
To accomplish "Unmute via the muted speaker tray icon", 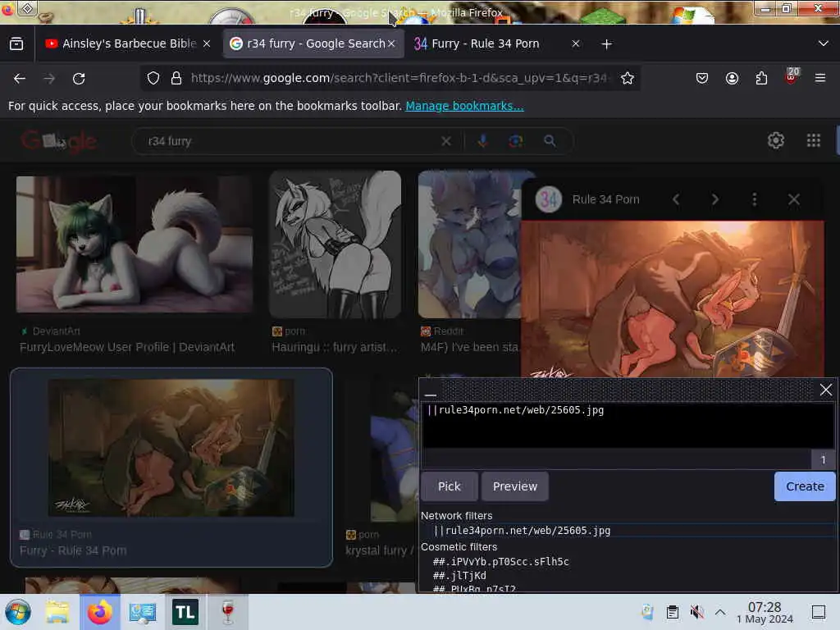I will 696,612.
